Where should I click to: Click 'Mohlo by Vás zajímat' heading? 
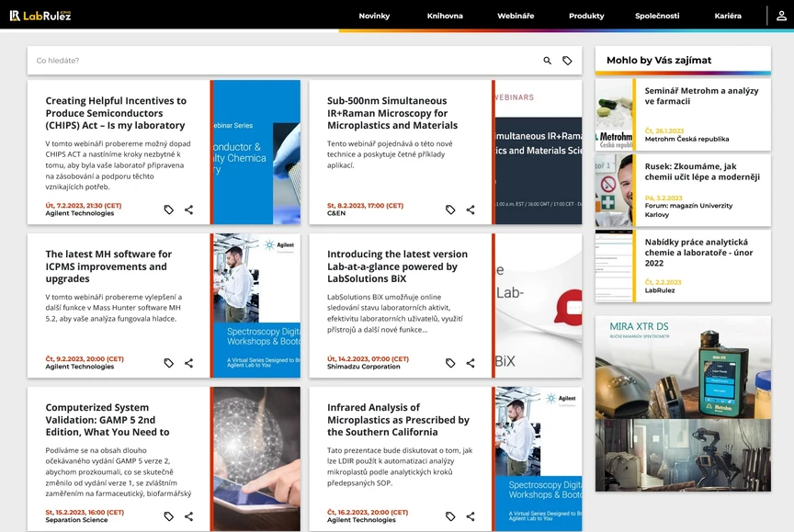click(659, 61)
